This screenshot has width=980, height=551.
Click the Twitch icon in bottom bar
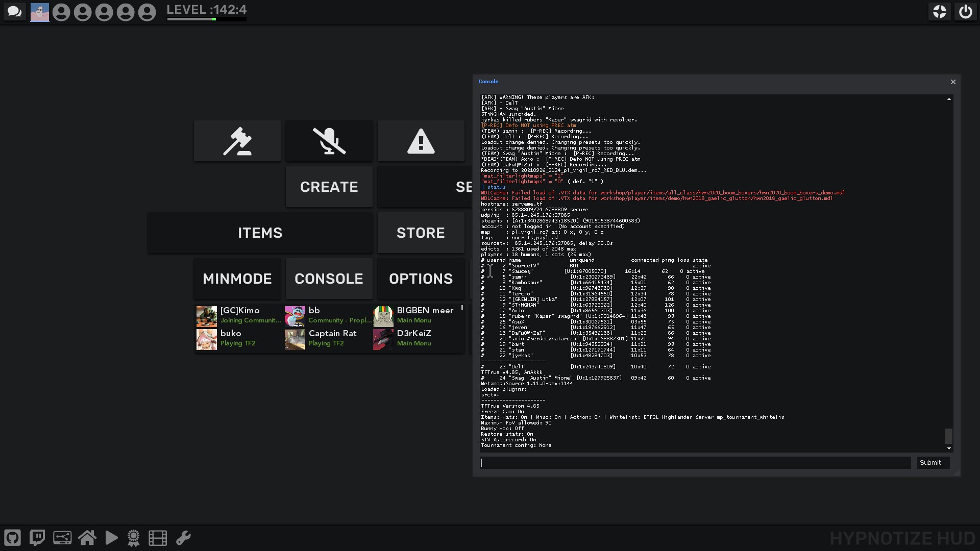37,538
